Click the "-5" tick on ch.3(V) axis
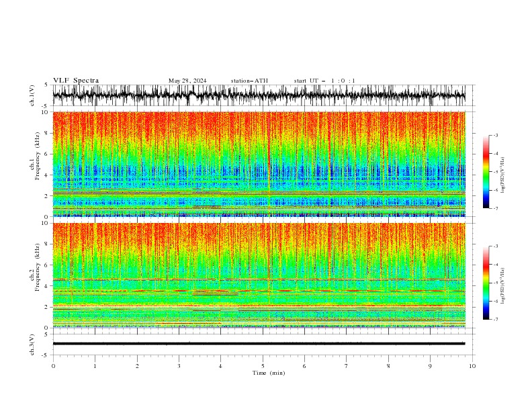 pyautogui.click(x=46, y=355)
